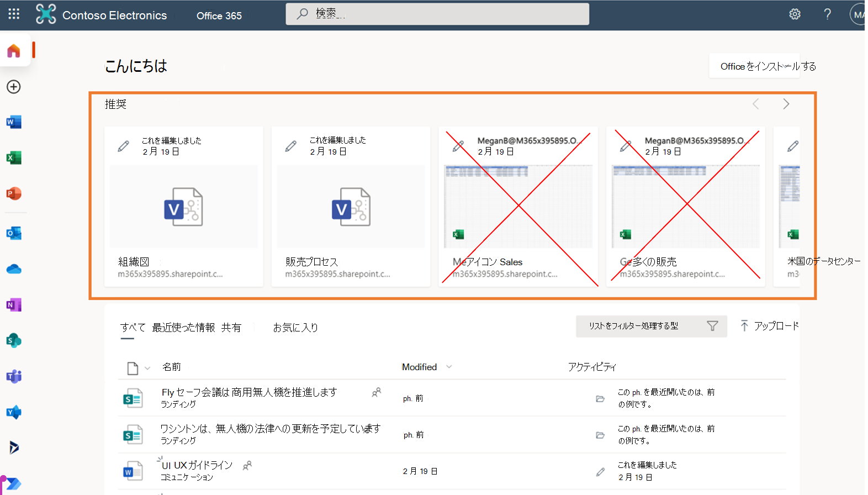Screen dimensions: 868x495
Task: Open Excel from the sidebar
Action: pos(14,158)
